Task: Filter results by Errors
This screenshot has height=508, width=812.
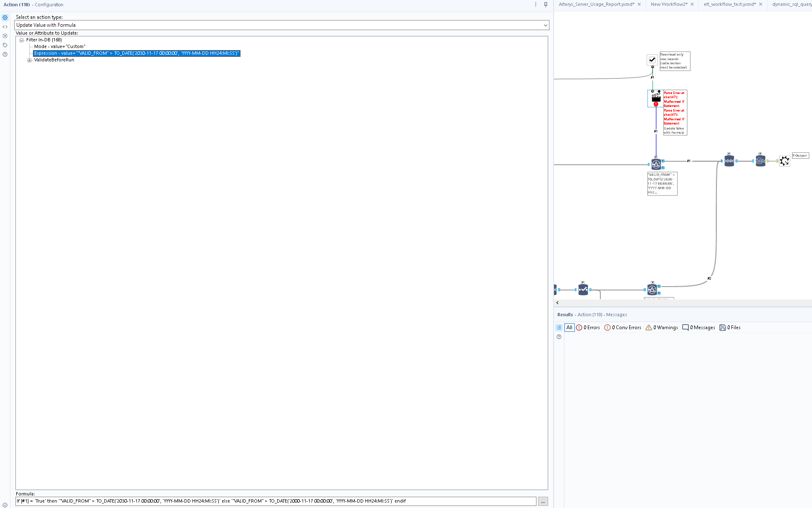Action: click(588, 328)
